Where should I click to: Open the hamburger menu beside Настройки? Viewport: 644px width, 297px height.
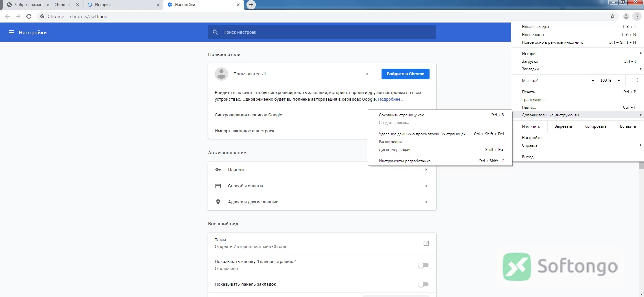pos(11,32)
